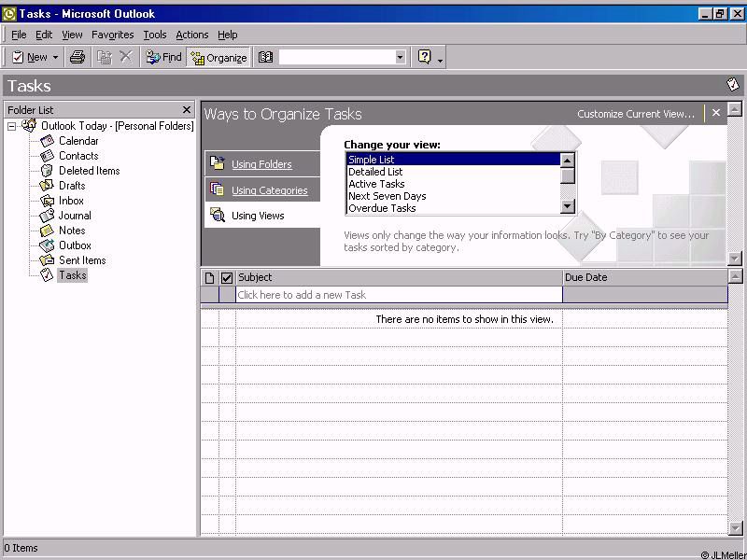Click Customize Current View button
This screenshot has width=747, height=560.
pyautogui.click(x=636, y=114)
